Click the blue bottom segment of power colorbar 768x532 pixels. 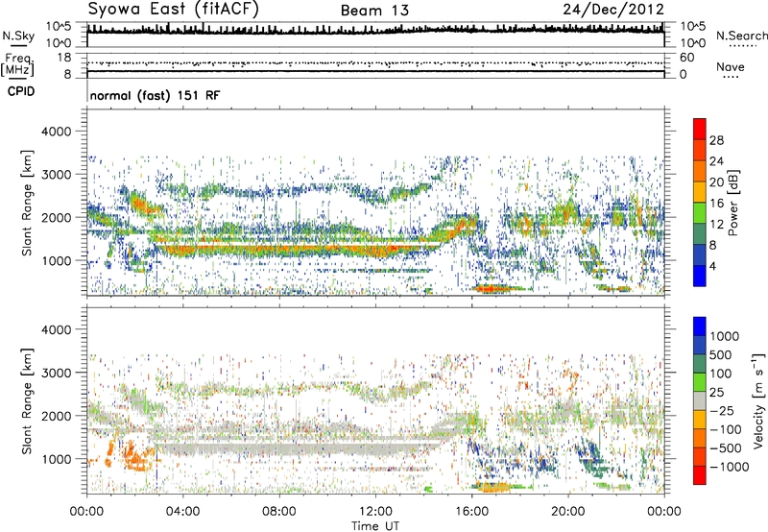point(700,276)
